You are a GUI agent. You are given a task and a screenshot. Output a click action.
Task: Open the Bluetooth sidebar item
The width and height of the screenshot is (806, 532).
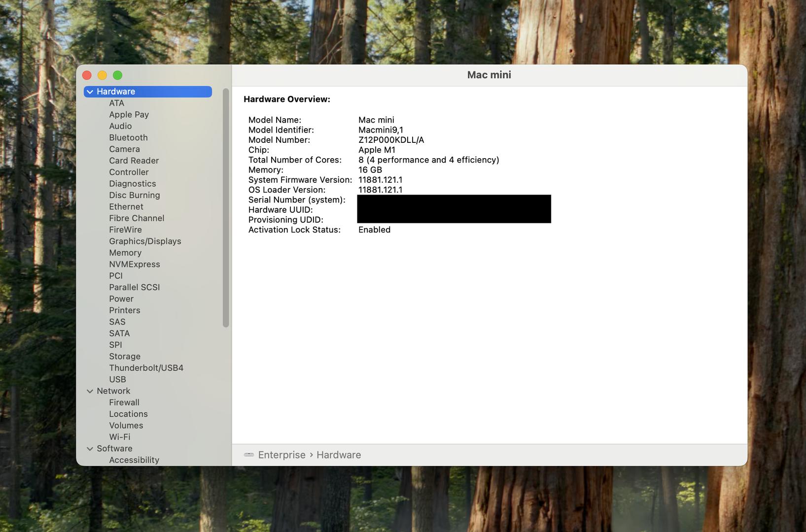click(128, 137)
